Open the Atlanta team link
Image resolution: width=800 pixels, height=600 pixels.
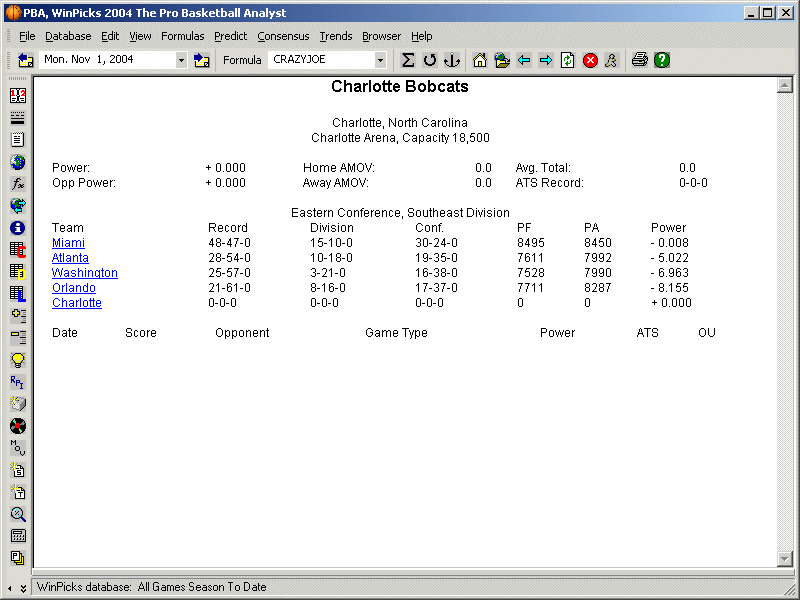tap(70, 258)
